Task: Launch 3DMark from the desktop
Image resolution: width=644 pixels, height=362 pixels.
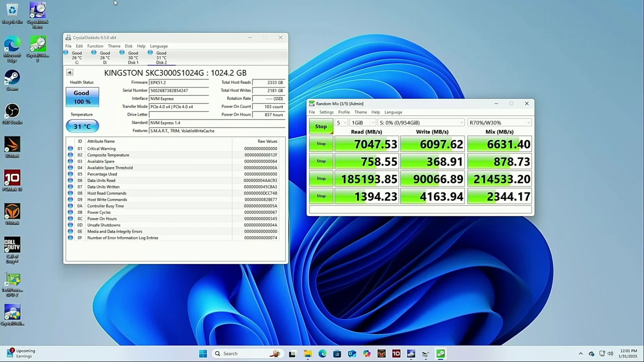Action: pyautogui.click(x=12, y=147)
